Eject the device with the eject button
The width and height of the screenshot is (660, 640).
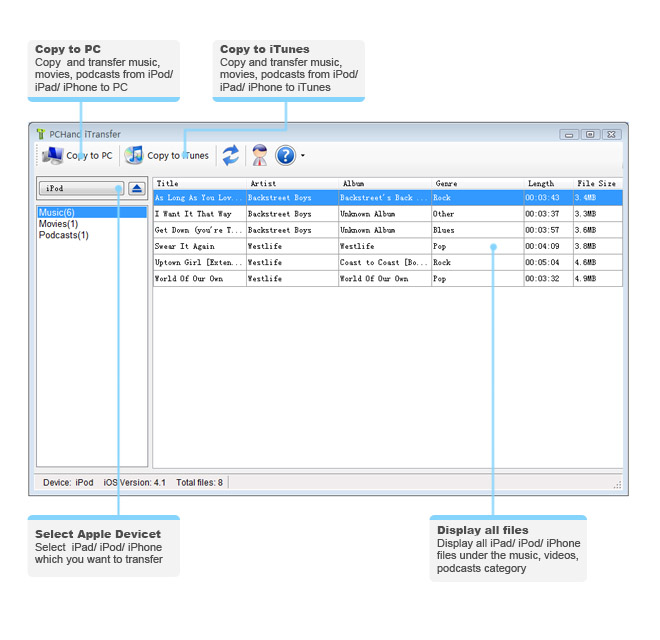(x=137, y=188)
